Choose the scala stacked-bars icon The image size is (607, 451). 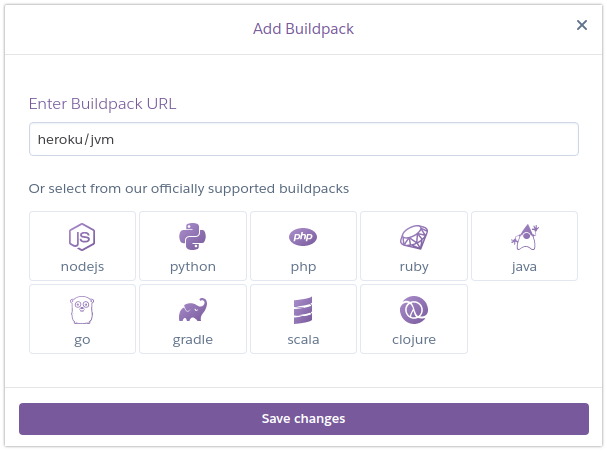303,310
